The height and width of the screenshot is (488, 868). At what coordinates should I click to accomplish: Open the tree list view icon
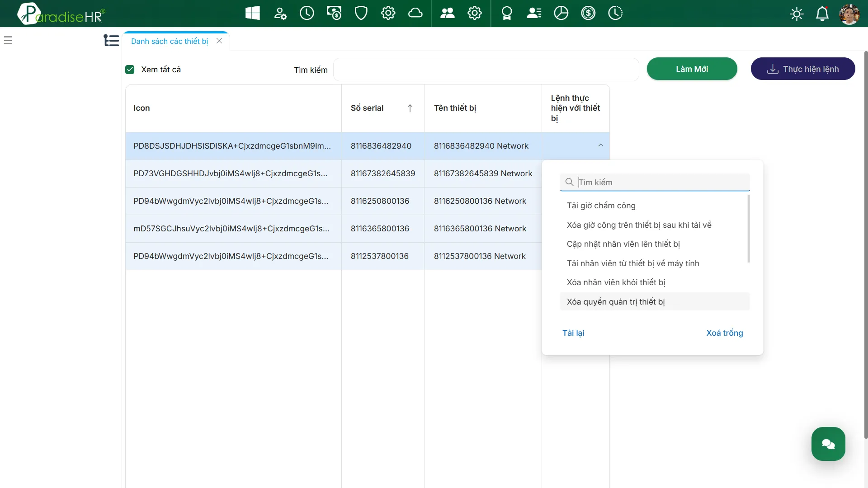(111, 40)
